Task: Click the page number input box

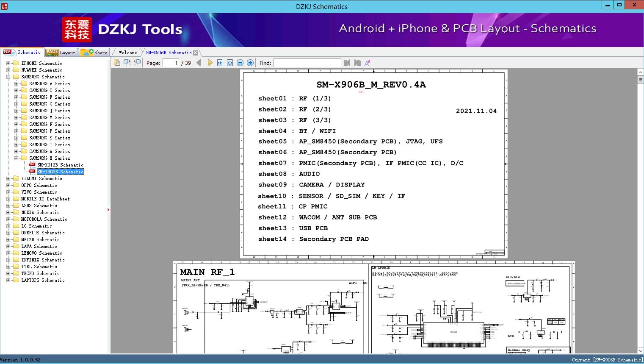Action: (171, 63)
